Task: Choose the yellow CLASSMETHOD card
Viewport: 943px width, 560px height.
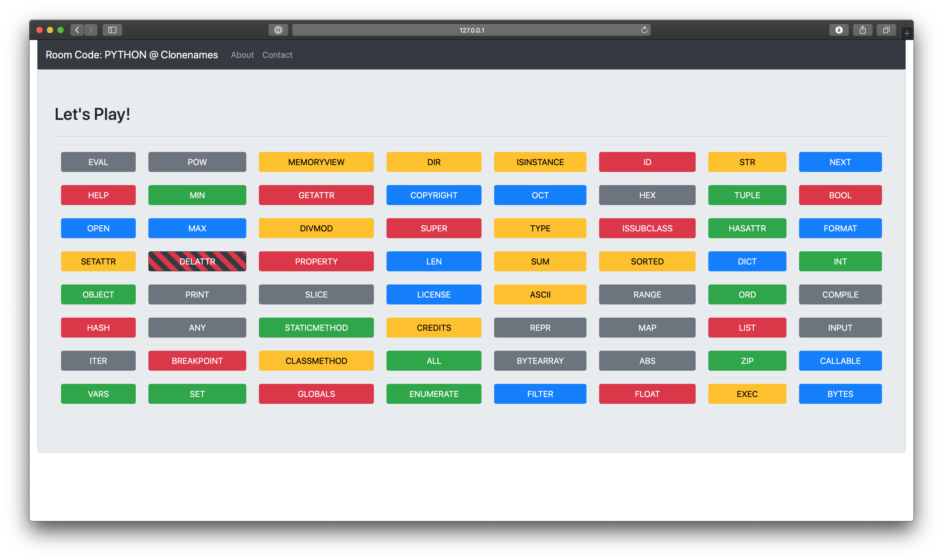Action: pyautogui.click(x=316, y=361)
